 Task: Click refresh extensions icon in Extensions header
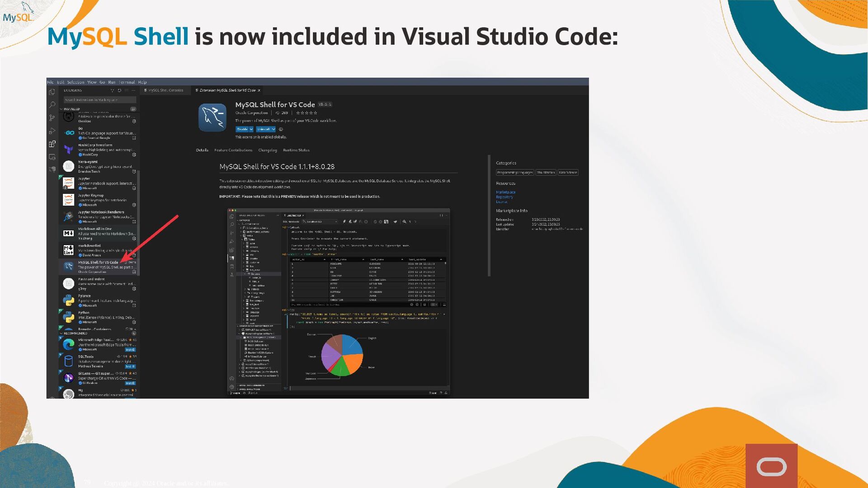click(119, 90)
